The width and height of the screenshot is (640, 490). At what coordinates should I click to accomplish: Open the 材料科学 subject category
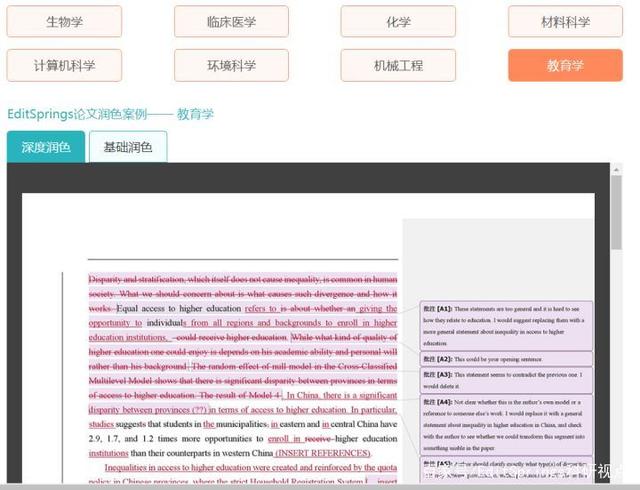565,21
